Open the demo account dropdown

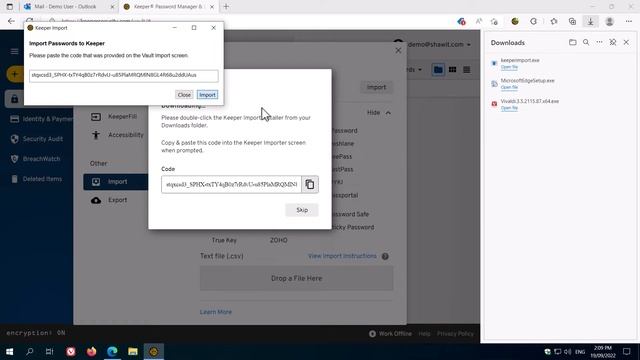439,44
